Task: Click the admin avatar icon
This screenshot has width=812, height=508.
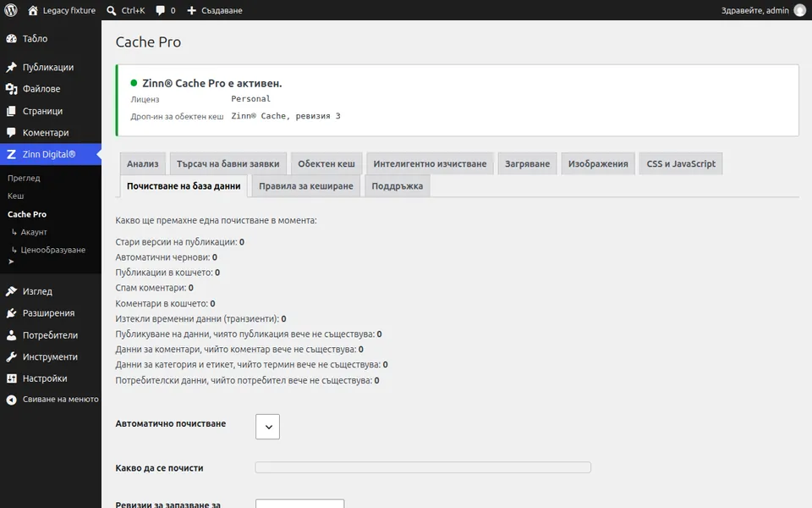Action: 800,10
